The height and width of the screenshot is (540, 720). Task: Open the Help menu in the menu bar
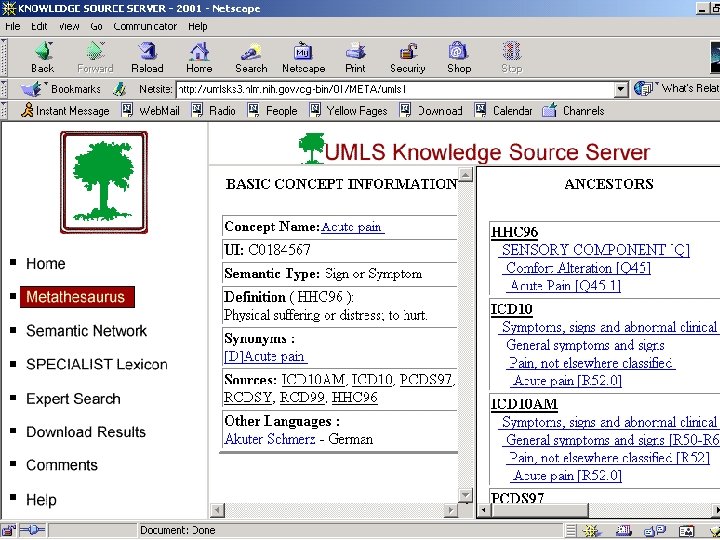pyautogui.click(x=197, y=27)
